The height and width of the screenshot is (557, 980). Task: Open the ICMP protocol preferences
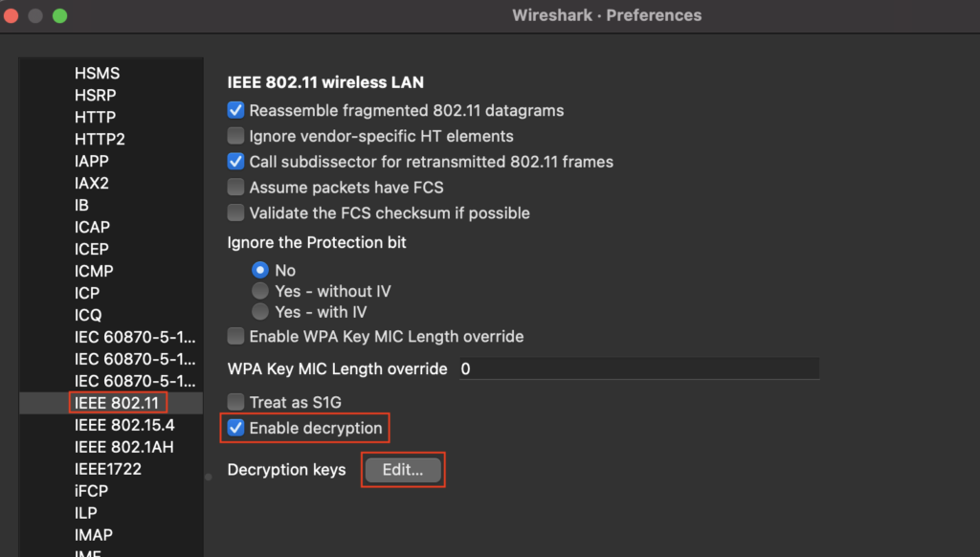point(95,271)
